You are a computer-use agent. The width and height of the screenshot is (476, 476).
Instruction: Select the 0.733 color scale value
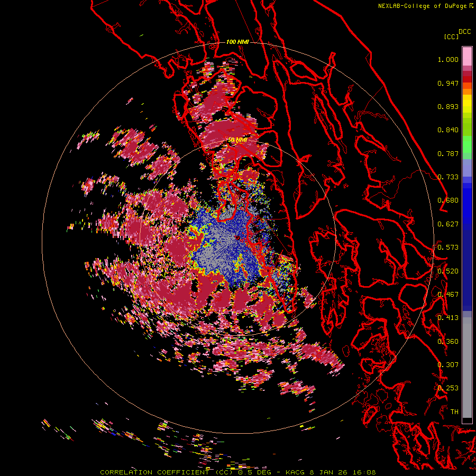point(448,177)
